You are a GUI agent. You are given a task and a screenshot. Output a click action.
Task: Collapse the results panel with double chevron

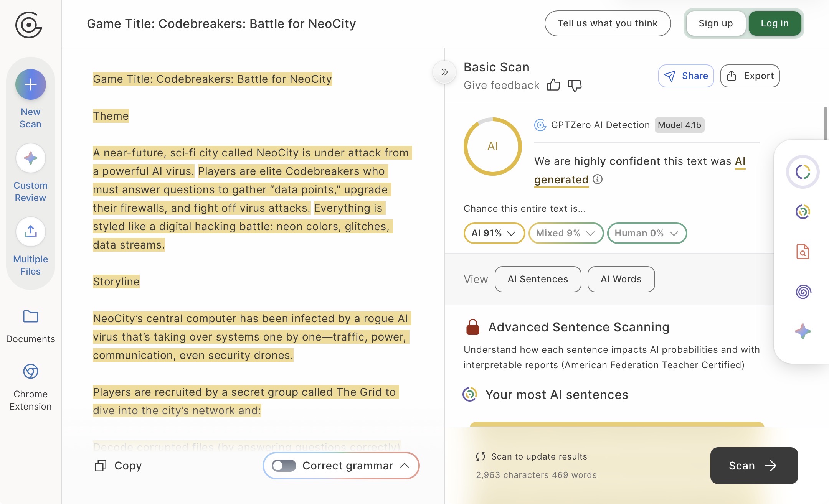click(444, 72)
